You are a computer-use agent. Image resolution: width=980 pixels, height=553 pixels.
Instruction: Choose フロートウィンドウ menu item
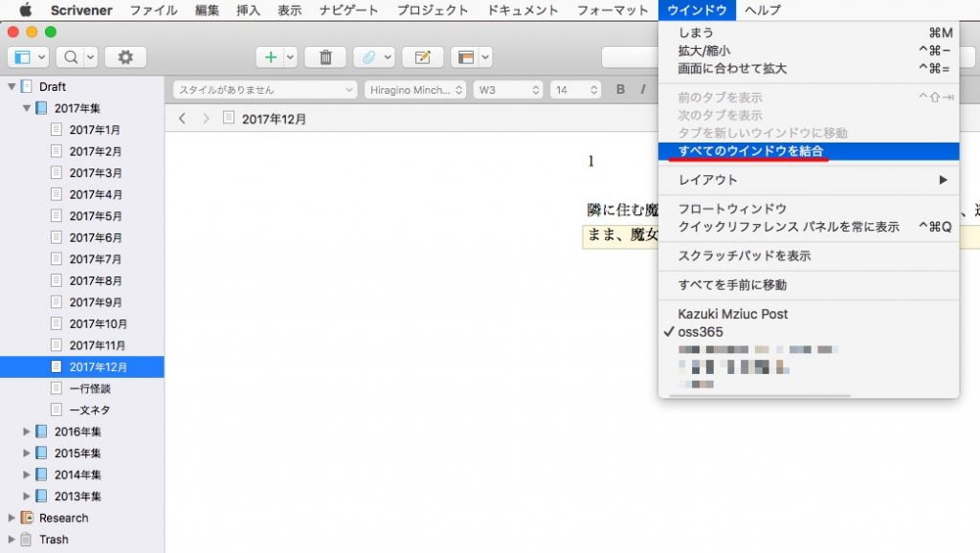click(x=809, y=209)
